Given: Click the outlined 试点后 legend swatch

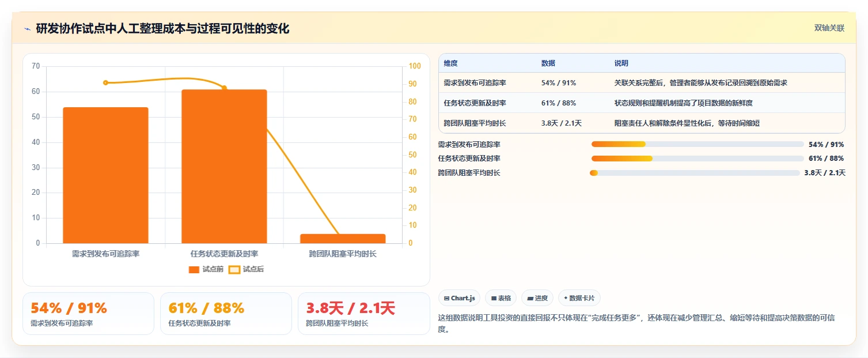Looking at the screenshot, I should [x=234, y=270].
